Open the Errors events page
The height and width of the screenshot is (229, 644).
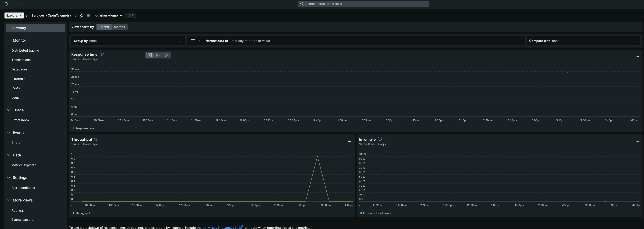click(x=16, y=143)
